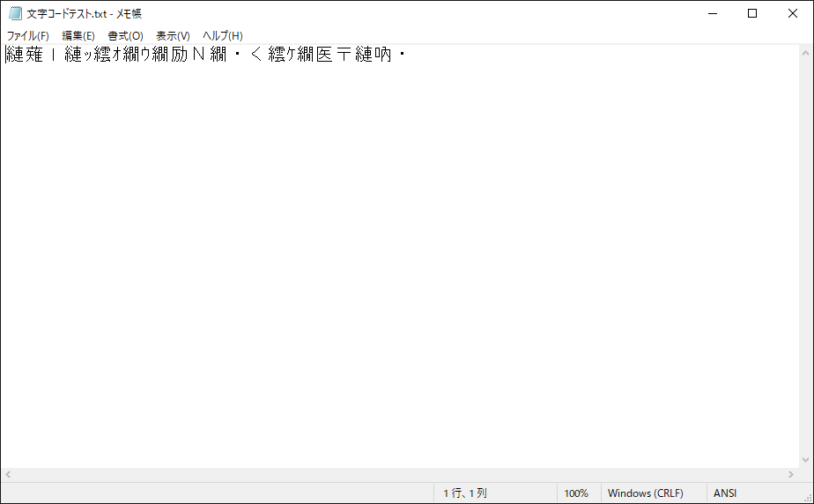Image resolution: width=814 pixels, height=504 pixels.
Task: Click the vertical scrollbar up arrow
Action: [x=805, y=53]
